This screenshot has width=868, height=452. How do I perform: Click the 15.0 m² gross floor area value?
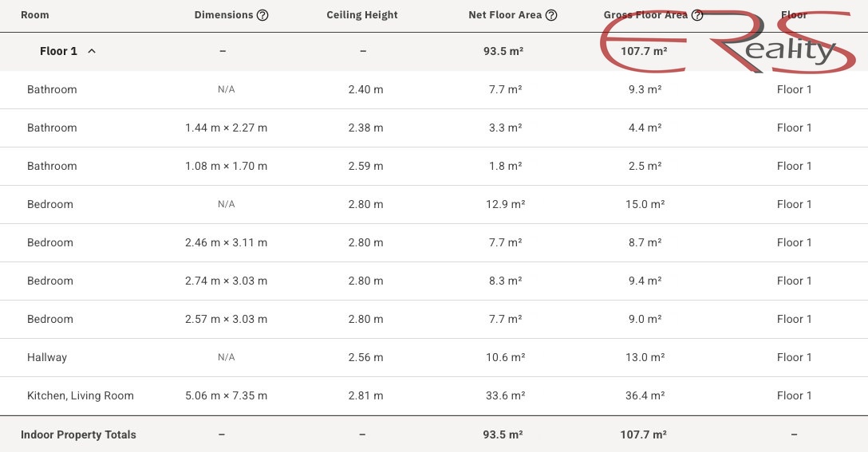[645, 204]
